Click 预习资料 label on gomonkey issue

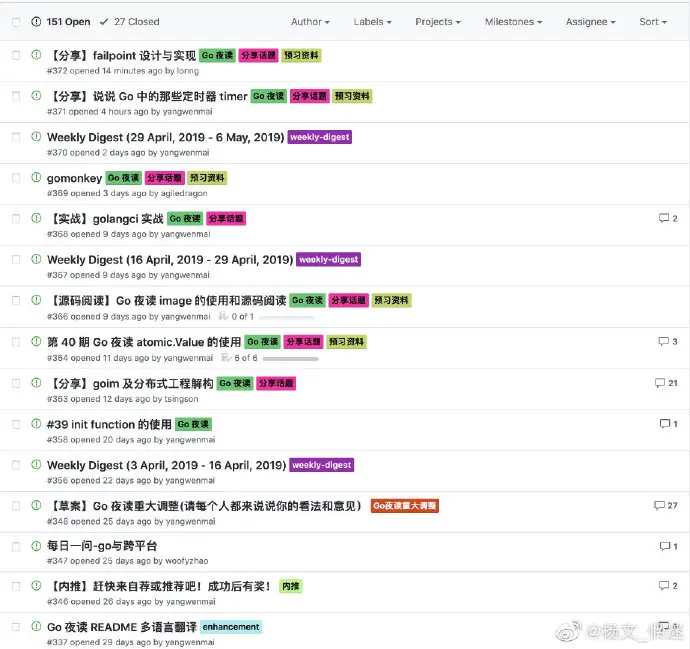(x=207, y=178)
